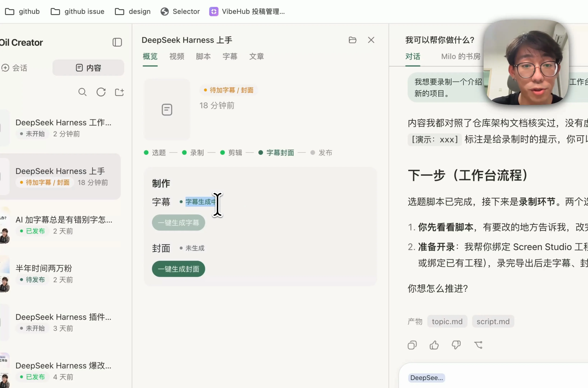Image resolution: width=588 pixels, height=388 pixels.
Task: Open search in content list
Action: 82,92
